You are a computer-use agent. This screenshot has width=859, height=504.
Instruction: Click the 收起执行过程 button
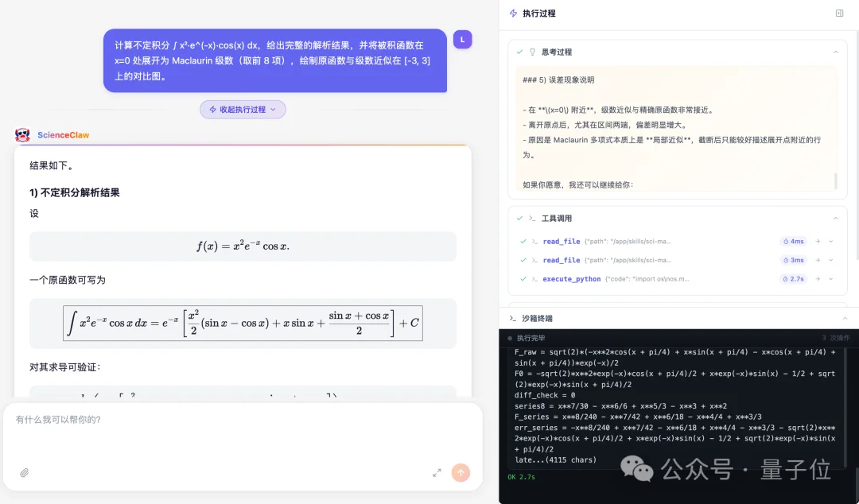243,109
